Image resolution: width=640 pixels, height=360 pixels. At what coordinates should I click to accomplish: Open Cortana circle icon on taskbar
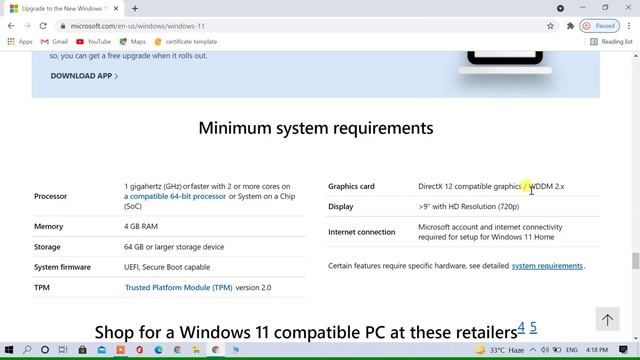[45, 350]
